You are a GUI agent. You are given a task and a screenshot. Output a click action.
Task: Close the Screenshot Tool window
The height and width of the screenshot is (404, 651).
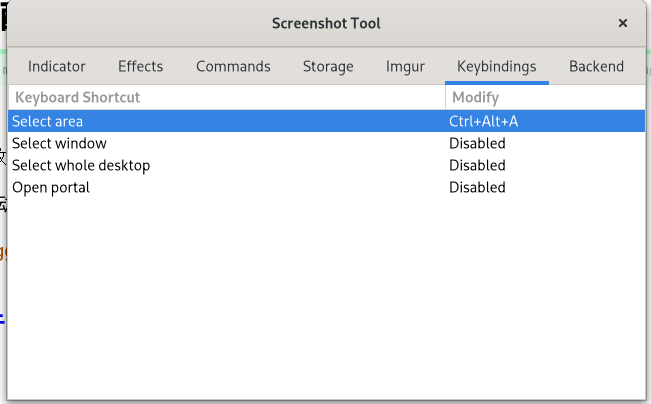point(622,23)
